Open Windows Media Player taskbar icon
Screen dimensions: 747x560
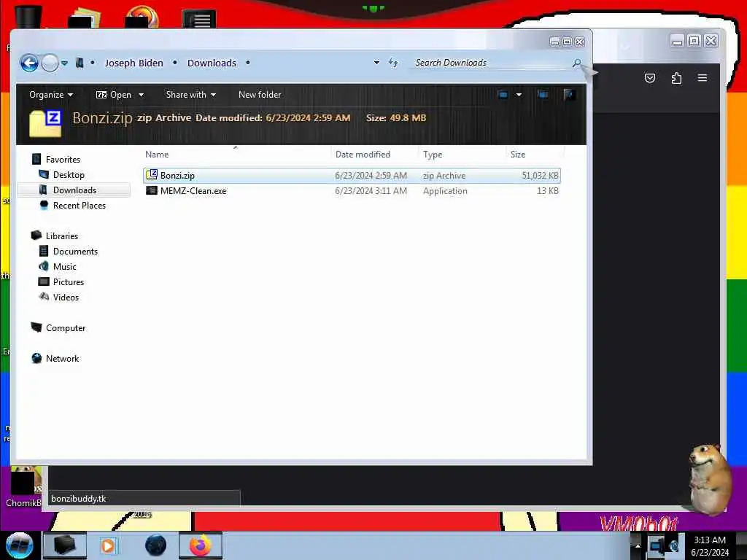tap(108, 545)
